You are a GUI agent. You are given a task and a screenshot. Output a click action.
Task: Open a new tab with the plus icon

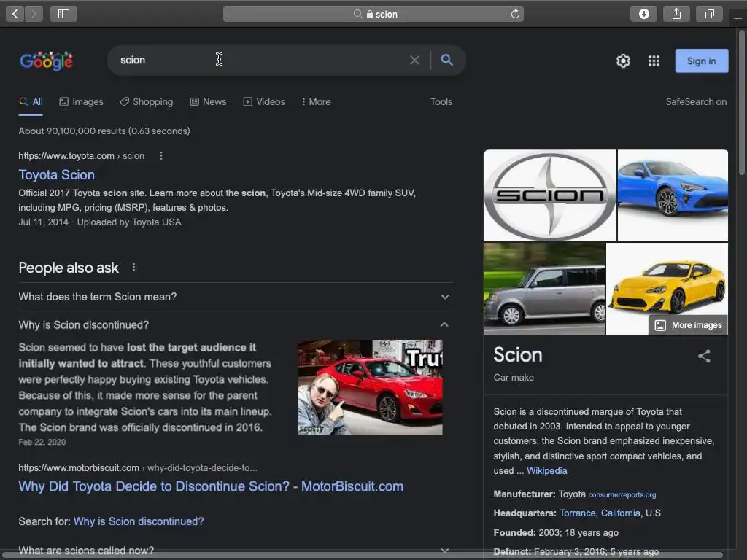[x=738, y=18]
